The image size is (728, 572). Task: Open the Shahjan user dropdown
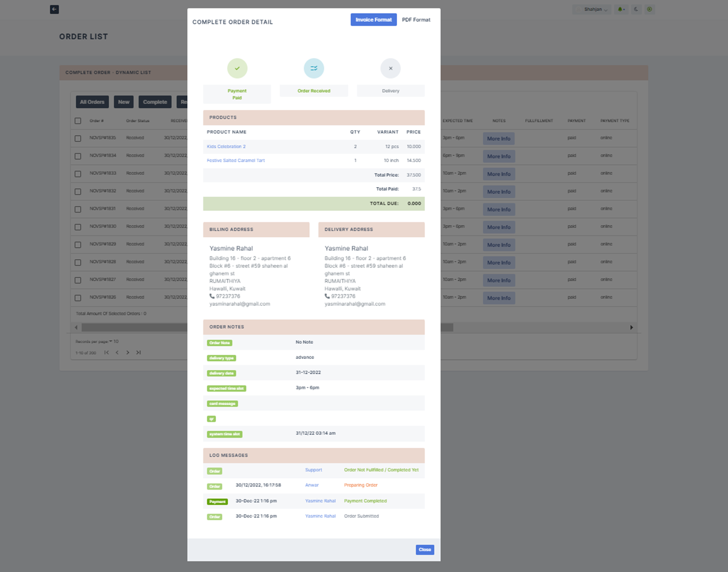pyautogui.click(x=593, y=9)
